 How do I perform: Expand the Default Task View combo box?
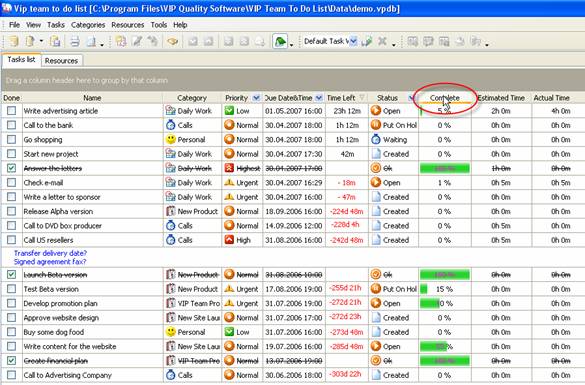[353, 41]
